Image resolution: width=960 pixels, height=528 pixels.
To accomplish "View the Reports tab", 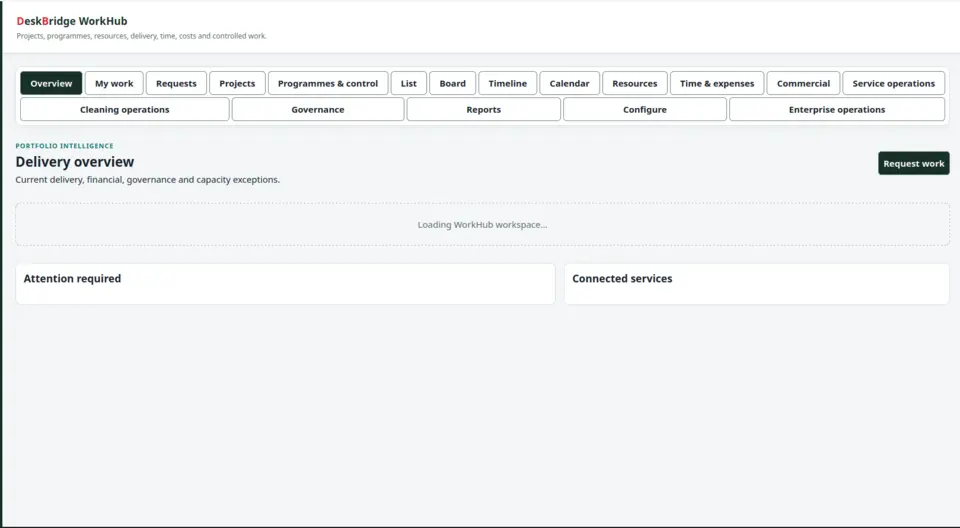I will [x=484, y=110].
